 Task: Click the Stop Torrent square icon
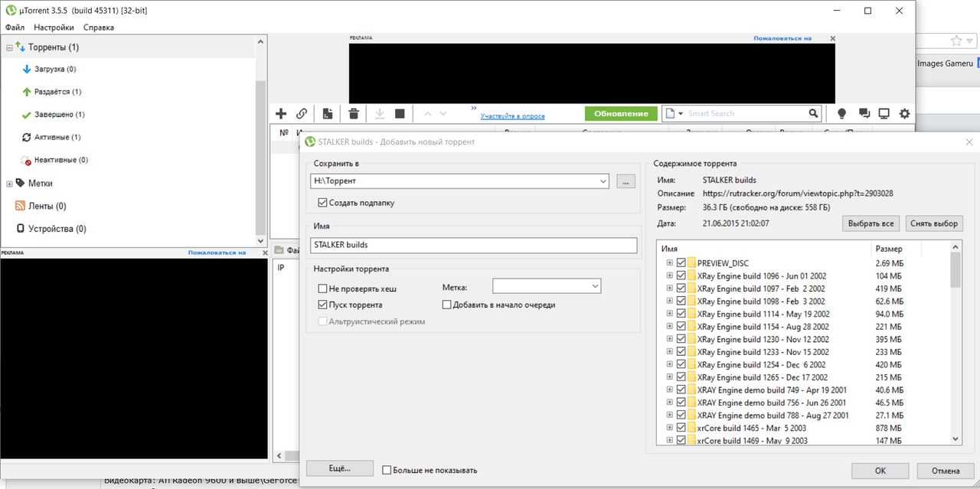coord(400,113)
